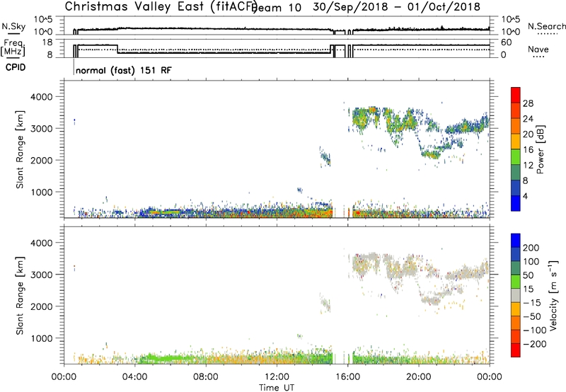Screen dimensions: 566x392
Task: Click the 'Freq. [MHz]' axis label
Action: click(x=13, y=48)
